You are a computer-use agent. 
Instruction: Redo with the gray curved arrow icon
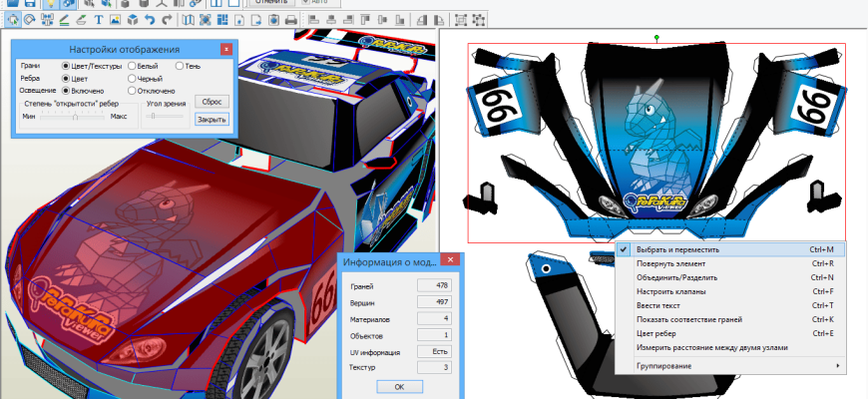pyautogui.click(x=167, y=20)
